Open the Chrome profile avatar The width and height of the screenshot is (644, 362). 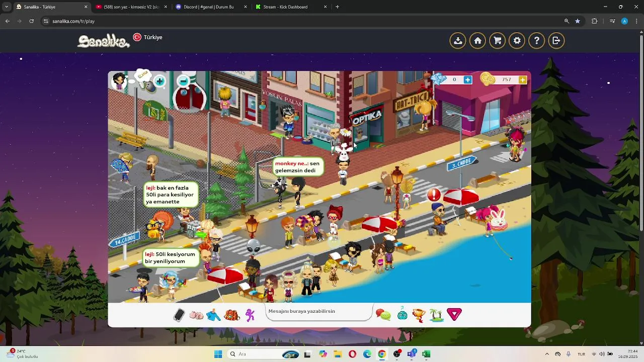pyautogui.click(x=624, y=21)
